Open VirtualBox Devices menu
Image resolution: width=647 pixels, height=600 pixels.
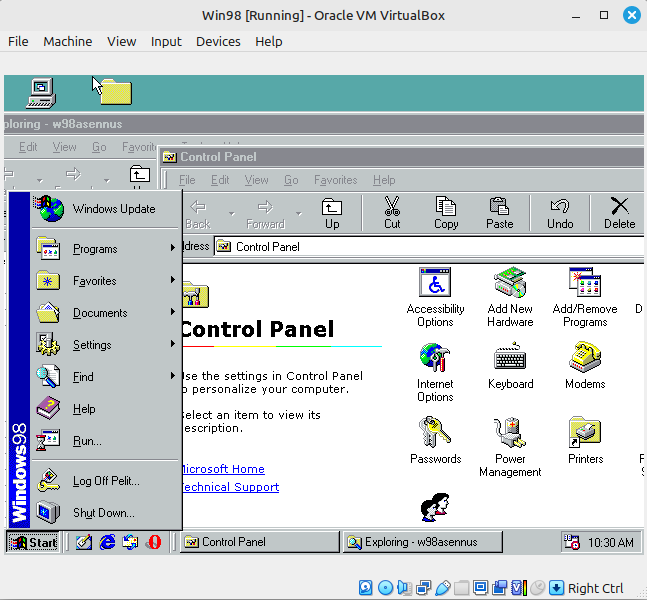tap(218, 41)
